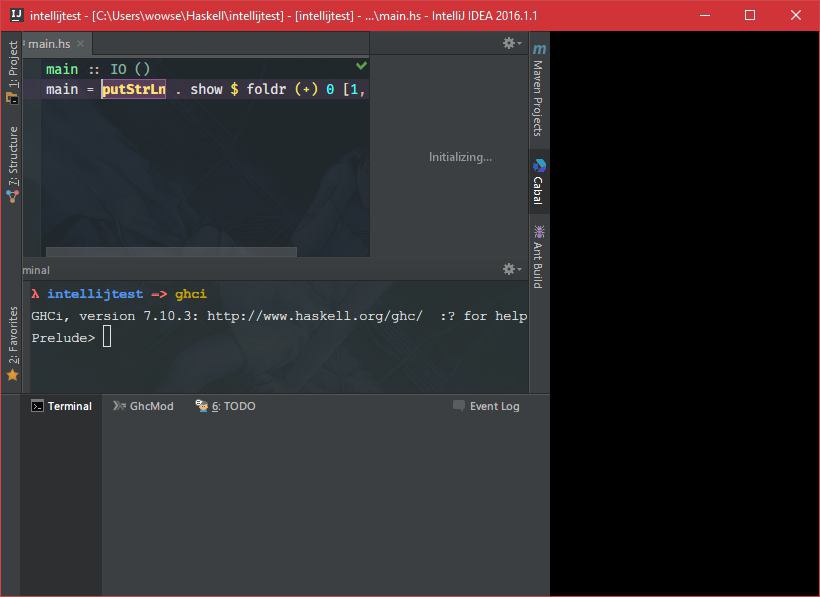
Task: Click the green inspection checkmark icon
Action: 361,65
